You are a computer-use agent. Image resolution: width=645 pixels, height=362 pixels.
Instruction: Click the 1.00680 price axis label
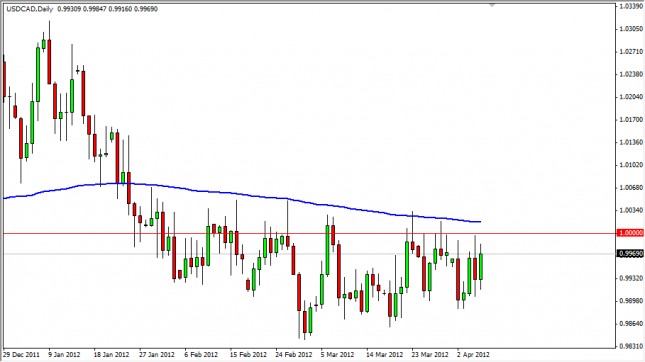click(x=631, y=188)
